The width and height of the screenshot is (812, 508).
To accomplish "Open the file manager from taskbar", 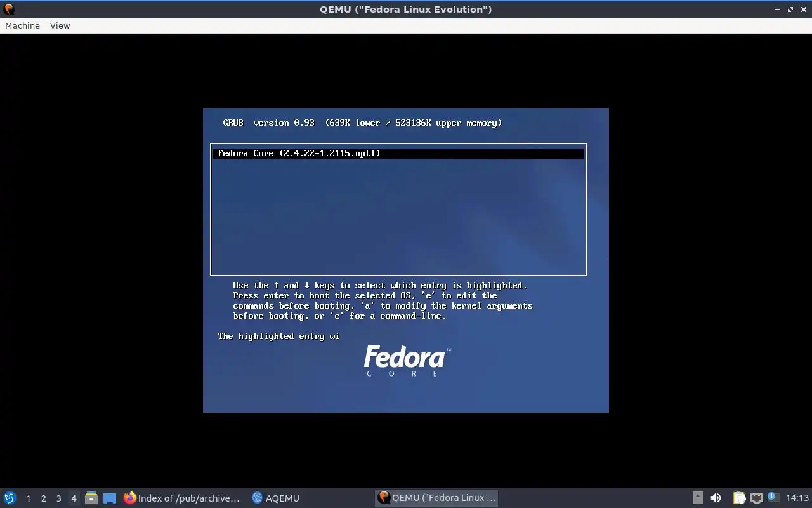I will pos(91,498).
